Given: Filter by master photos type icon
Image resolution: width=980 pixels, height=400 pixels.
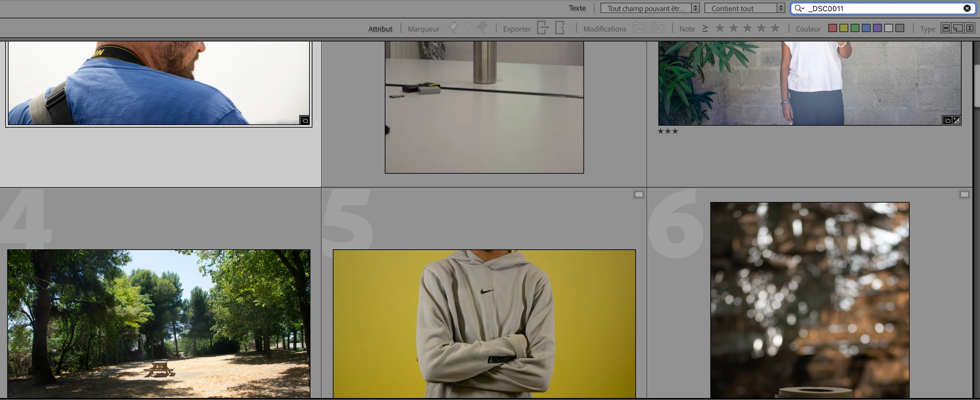Looking at the screenshot, I should pos(946,28).
